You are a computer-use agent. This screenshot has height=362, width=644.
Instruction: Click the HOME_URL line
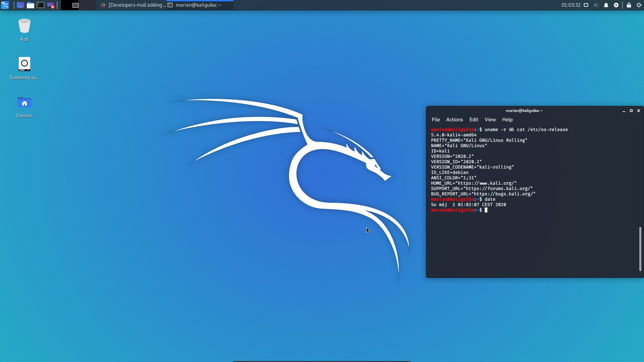coord(474,183)
